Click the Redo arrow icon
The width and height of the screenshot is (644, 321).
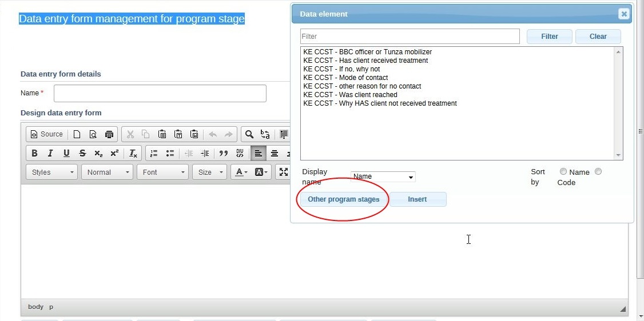click(229, 134)
